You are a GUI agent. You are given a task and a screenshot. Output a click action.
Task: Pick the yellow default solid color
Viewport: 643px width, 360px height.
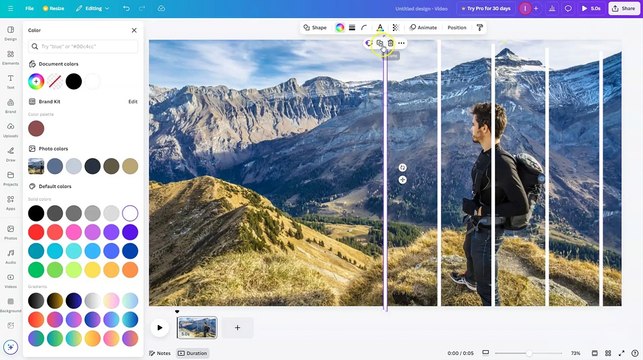click(x=93, y=270)
